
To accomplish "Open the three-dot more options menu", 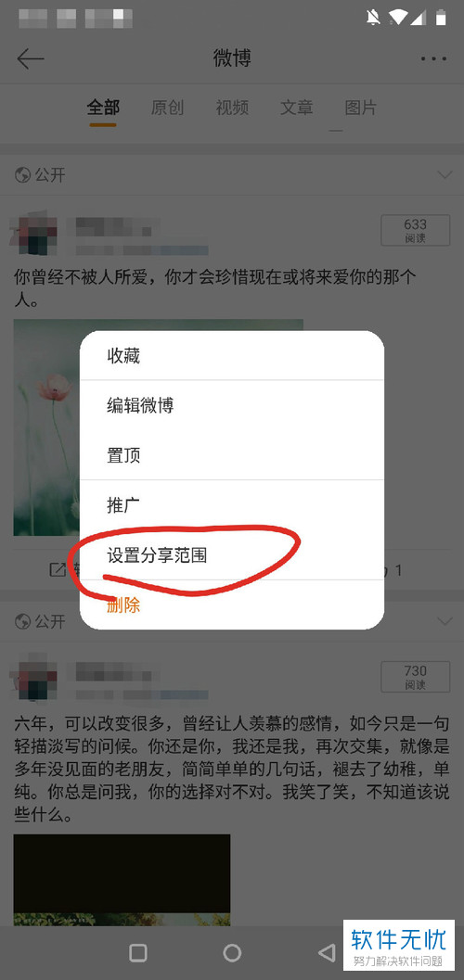I will (433, 58).
